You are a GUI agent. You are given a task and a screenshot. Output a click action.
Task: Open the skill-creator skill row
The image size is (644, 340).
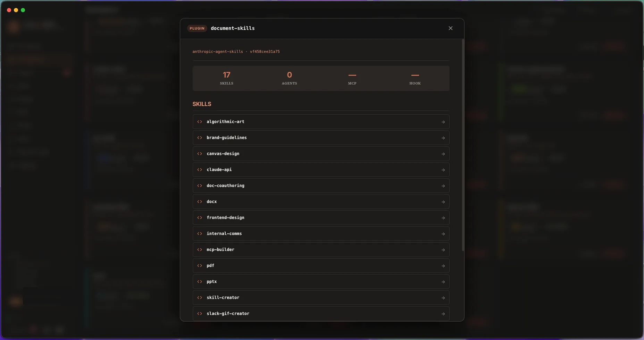pyautogui.click(x=321, y=298)
